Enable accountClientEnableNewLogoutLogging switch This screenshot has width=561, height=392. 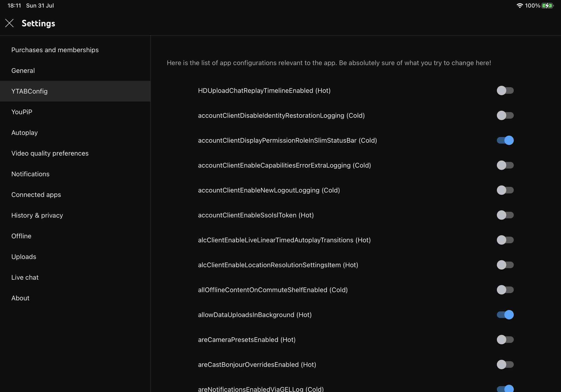coord(505,190)
